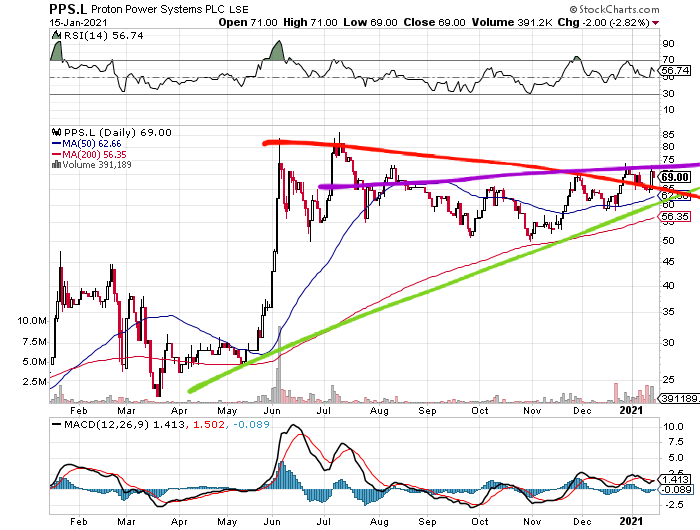The height and width of the screenshot is (530, 700).
Task: Click the blue -0.089 legend value
Action: pyautogui.click(x=251, y=424)
